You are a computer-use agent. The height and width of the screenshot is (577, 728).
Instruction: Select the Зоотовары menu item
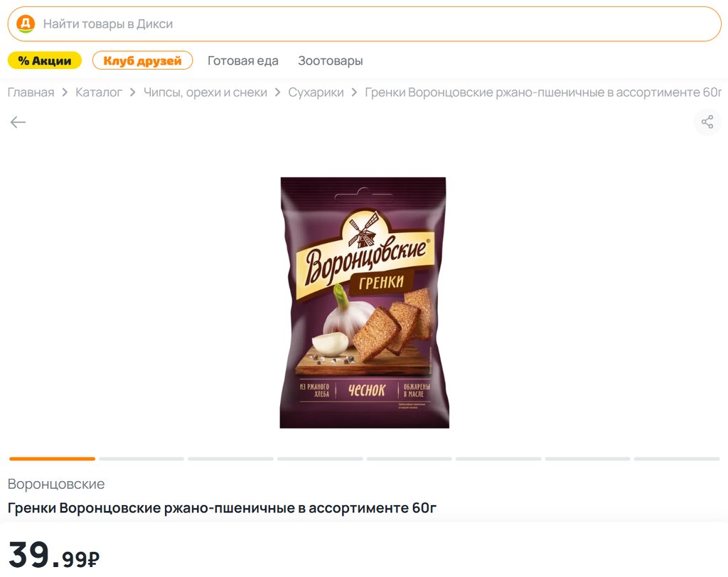[330, 61]
